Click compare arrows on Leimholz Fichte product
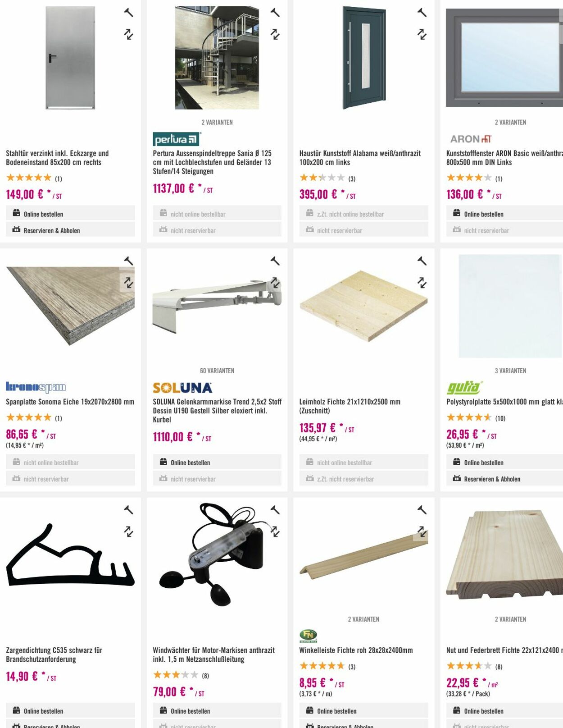This screenshot has height=728, width=563. point(422,283)
